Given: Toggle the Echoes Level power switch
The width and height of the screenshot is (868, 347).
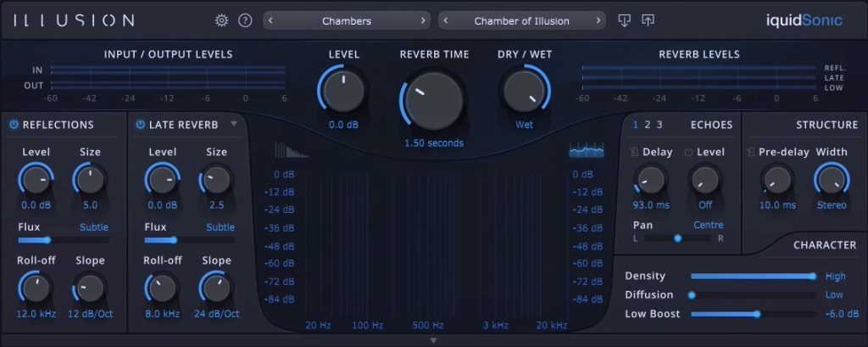Looking at the screenshot, I should pos(687,153).
